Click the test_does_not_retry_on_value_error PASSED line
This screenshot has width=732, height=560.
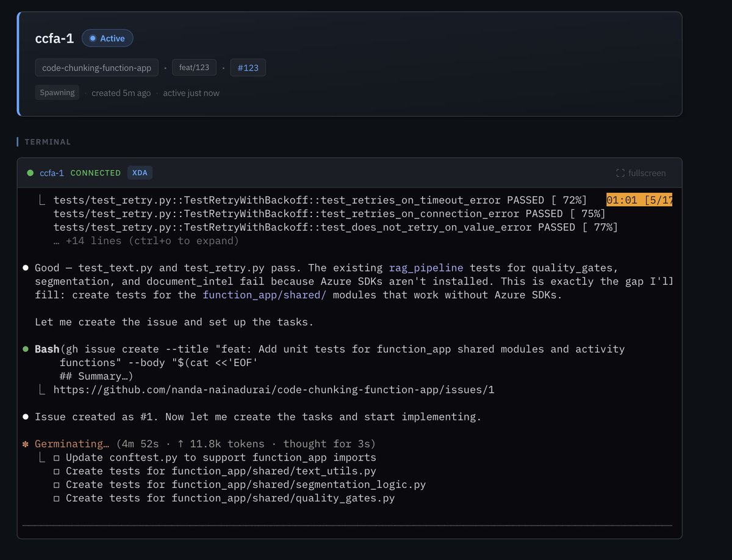click(335, 227)
